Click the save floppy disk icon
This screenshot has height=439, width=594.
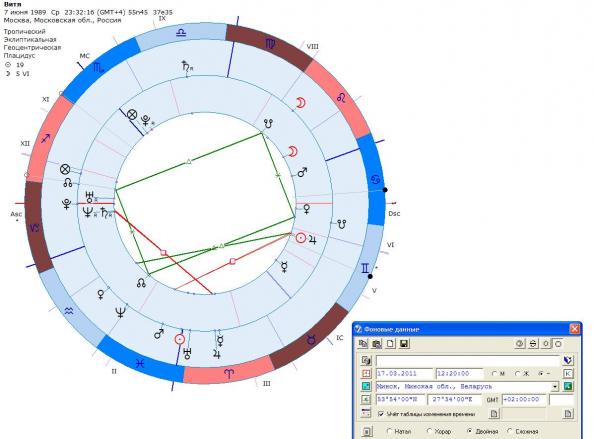(404, 344)
